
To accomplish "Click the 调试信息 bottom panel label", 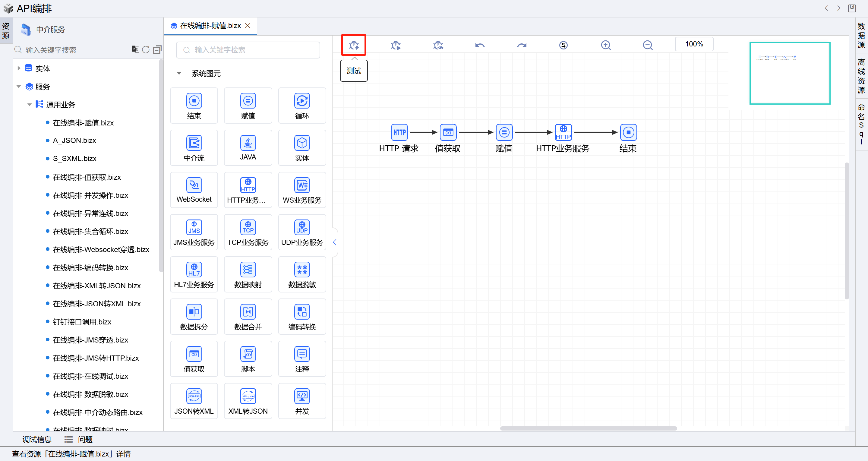I will [x=37, y=439].
